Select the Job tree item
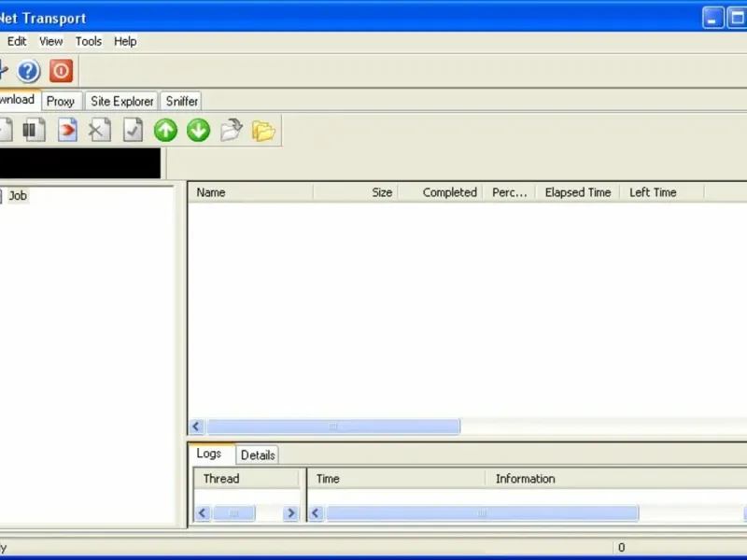747x560 pixels. point(18,196)
